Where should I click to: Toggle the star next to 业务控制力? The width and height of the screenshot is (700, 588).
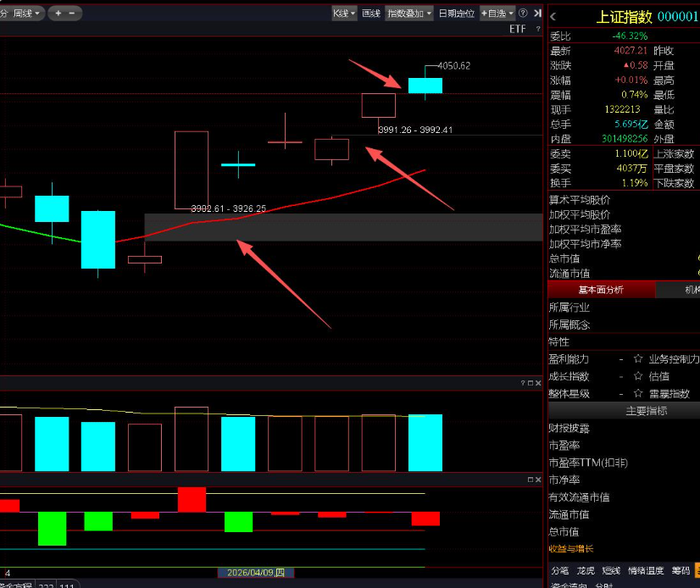[638, 359]
